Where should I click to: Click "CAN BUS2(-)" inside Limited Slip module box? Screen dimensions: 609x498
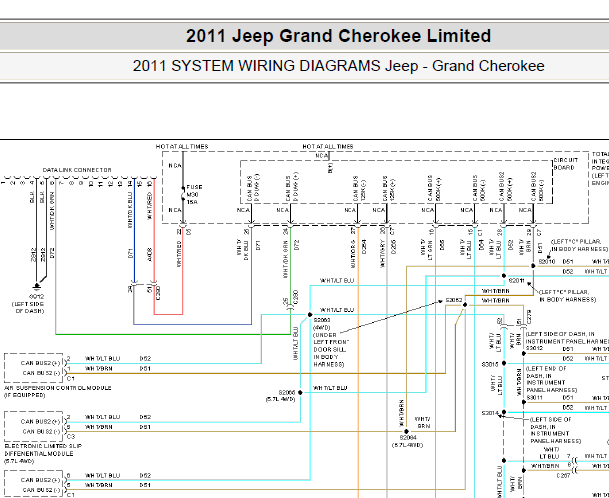(x=42, y=431)
